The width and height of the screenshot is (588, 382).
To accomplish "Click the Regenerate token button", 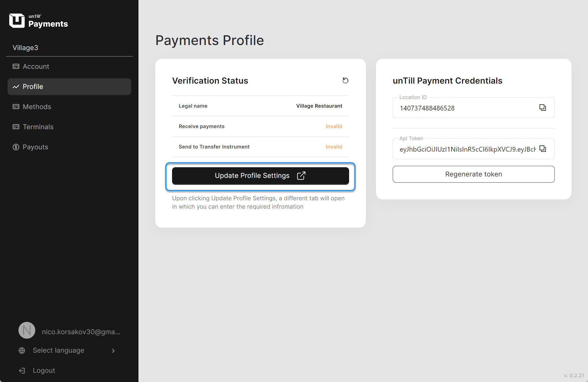I will pyautogui.click(x=473, y=174).
